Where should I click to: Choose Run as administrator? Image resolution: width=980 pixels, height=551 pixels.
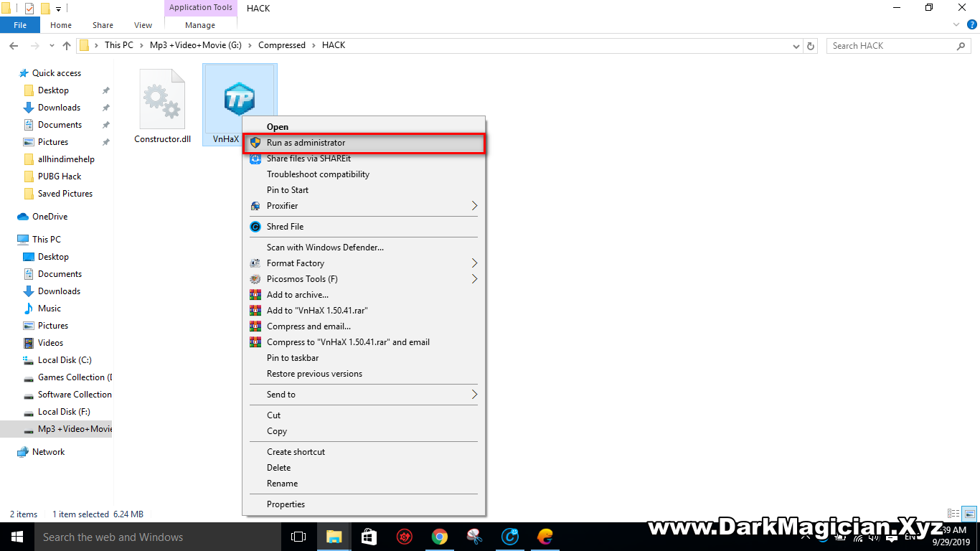coord(364,143)
